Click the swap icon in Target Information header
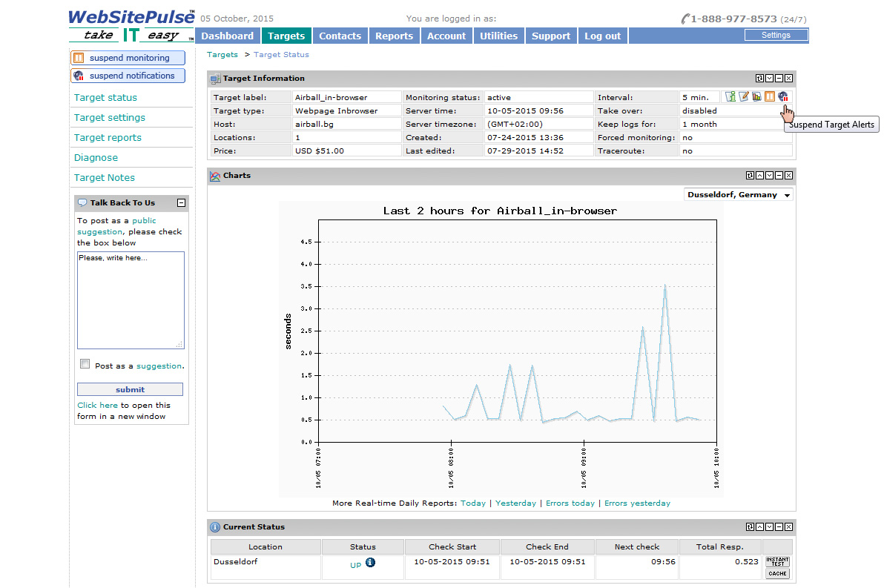Screen dimensions: 884x588 [x=759, y=79]
